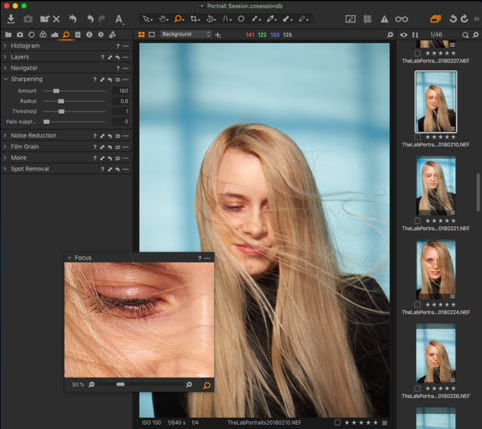482x429 pixels.
Task: Open the Background layer dropdown
Action: coord(186,34)
